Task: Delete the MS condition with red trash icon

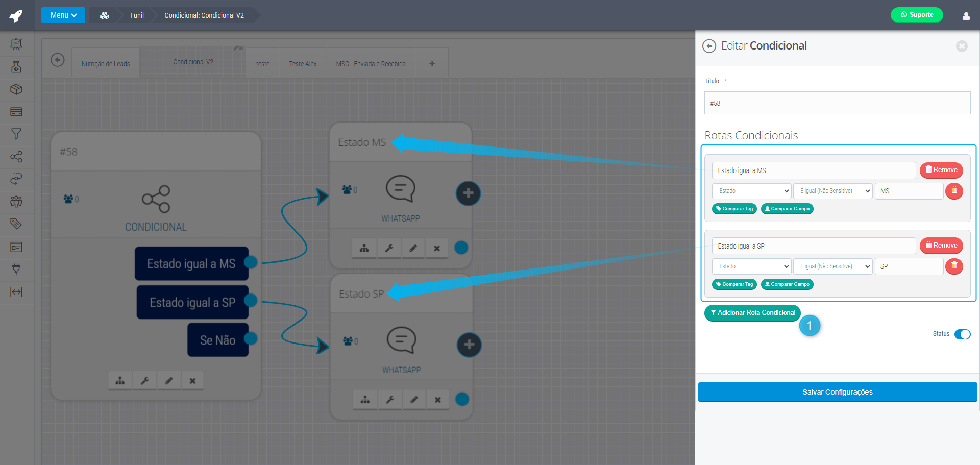Action: point(953,191)
